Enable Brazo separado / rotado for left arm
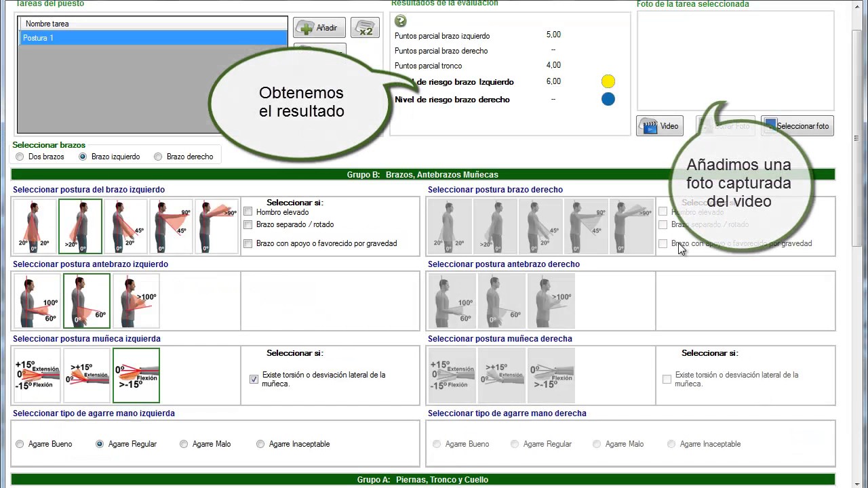The height and width of the screenshot is (488, 868). [x=248, y=224]
